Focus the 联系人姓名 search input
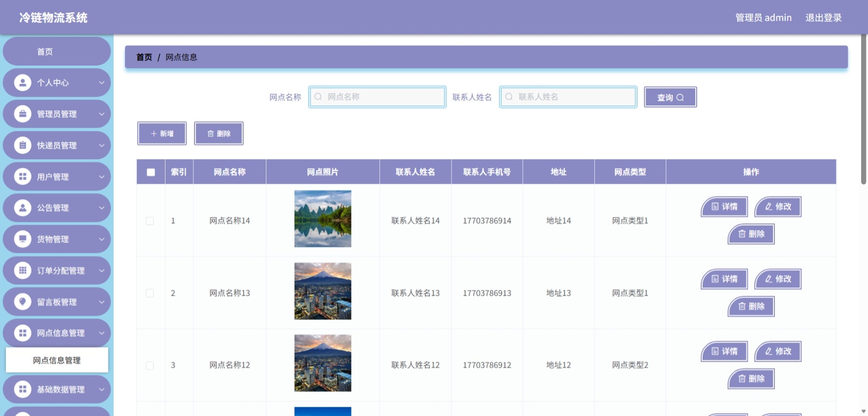Screen dimensions: 868x416 568,97
